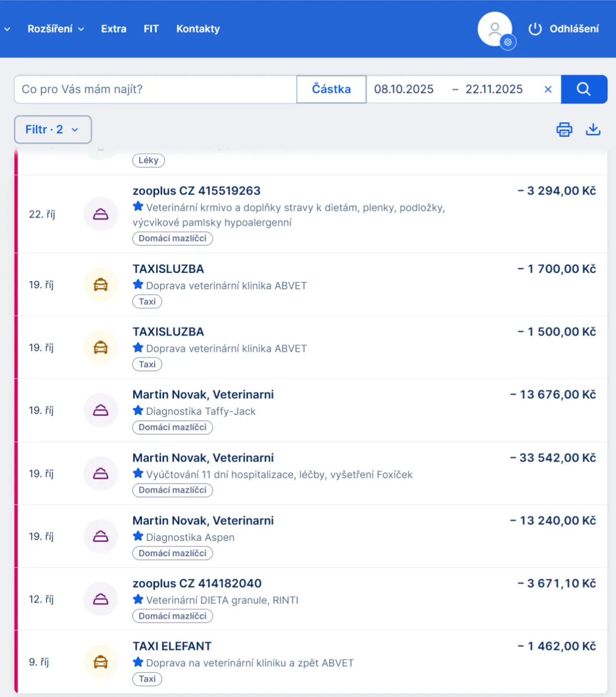Toggle the star on Veterinární DIETA granule
Screen dimensions: 616x697
[138, 599]
